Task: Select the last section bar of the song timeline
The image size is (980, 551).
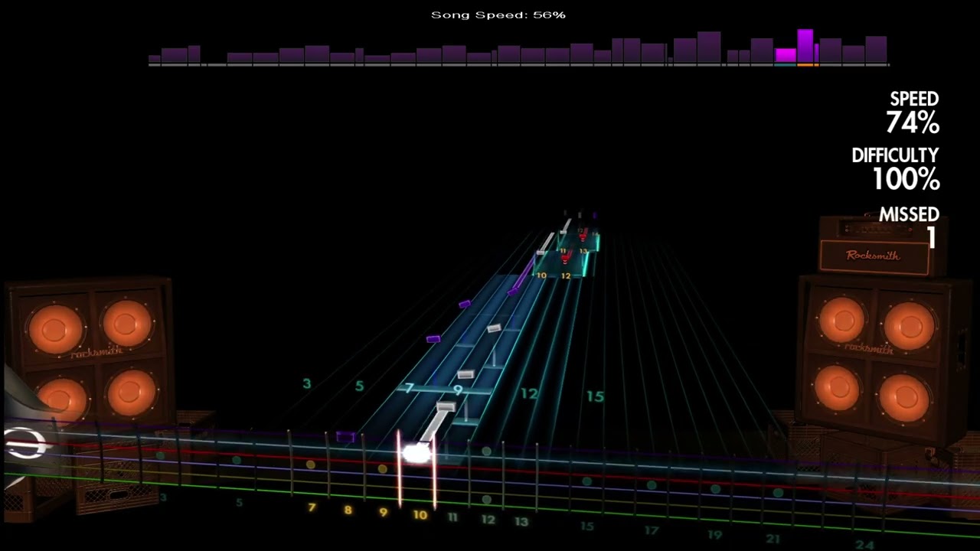Action: [x=876, y=50]
